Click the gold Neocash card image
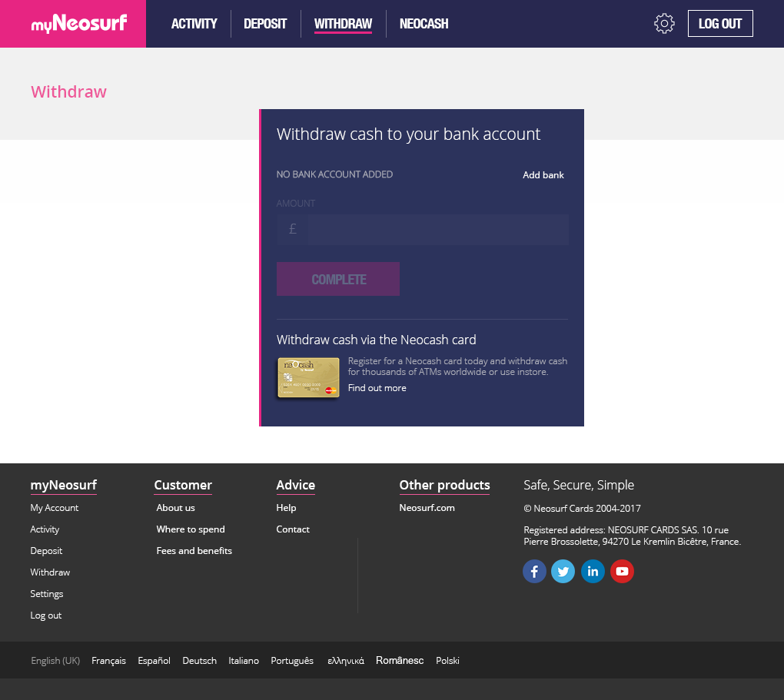 pos(308,377)
